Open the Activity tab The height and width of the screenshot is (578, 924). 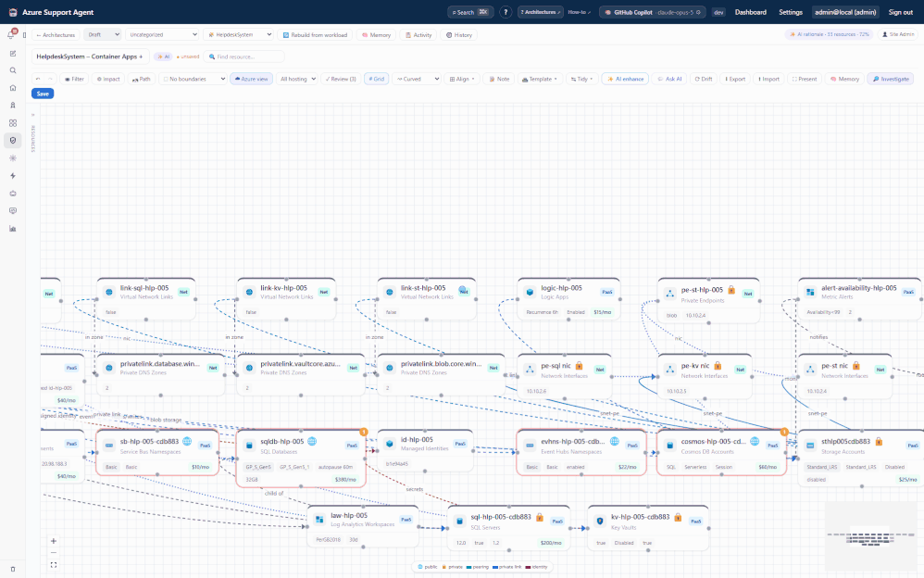click(x=418, y=35)
